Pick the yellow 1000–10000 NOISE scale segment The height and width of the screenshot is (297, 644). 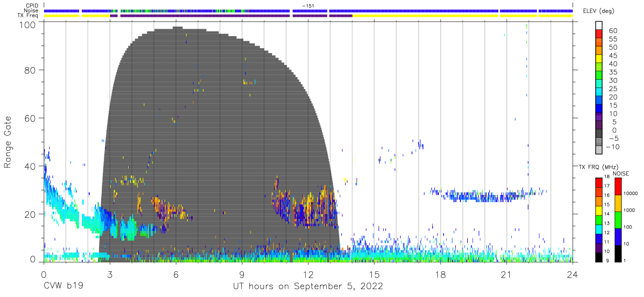pyautogui.click(x=618, y=203)
